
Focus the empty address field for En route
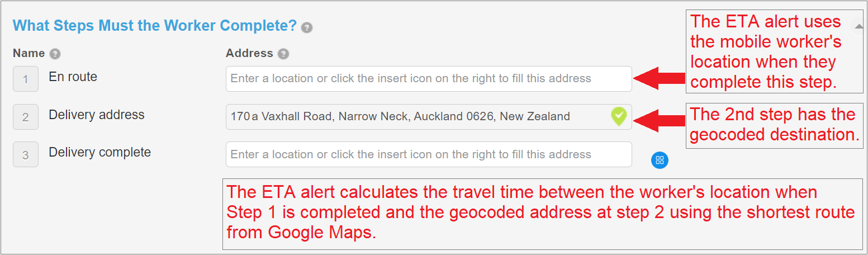coord(429,79)
